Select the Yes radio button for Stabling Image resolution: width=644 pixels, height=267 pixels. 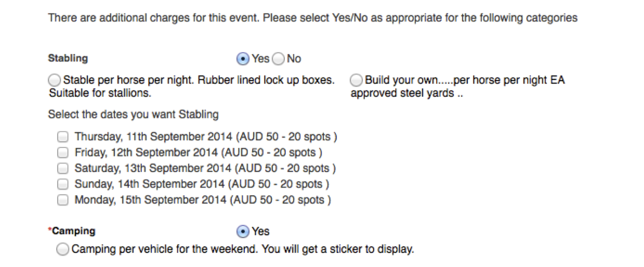pyautogui.click(x=243, y=59)
